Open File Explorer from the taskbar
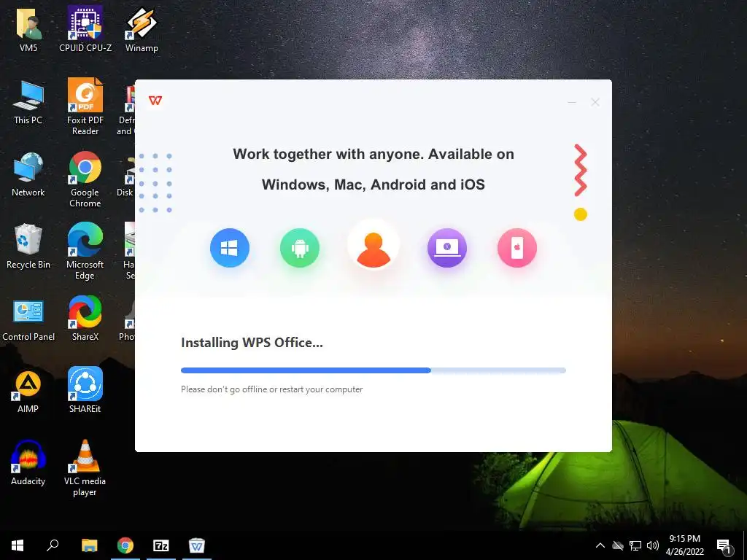Screen dimensions: 747x560 click(x=89, y=545)
